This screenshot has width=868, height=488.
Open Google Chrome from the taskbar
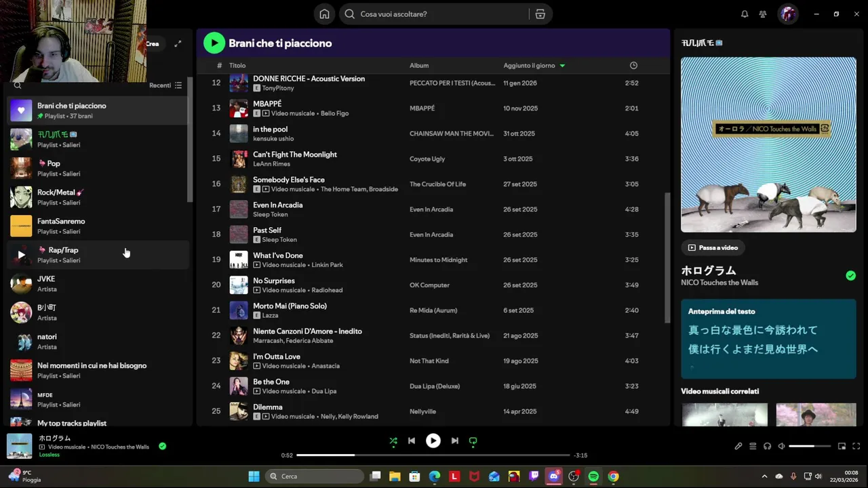click(613, 476)
